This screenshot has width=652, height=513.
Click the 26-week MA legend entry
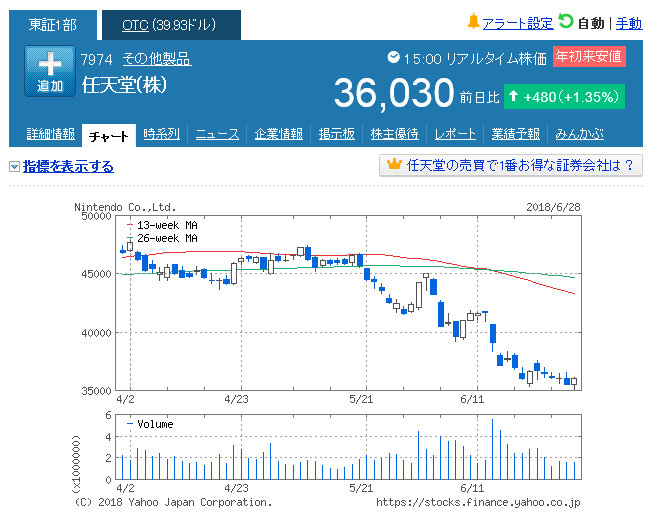coord(162,238)
